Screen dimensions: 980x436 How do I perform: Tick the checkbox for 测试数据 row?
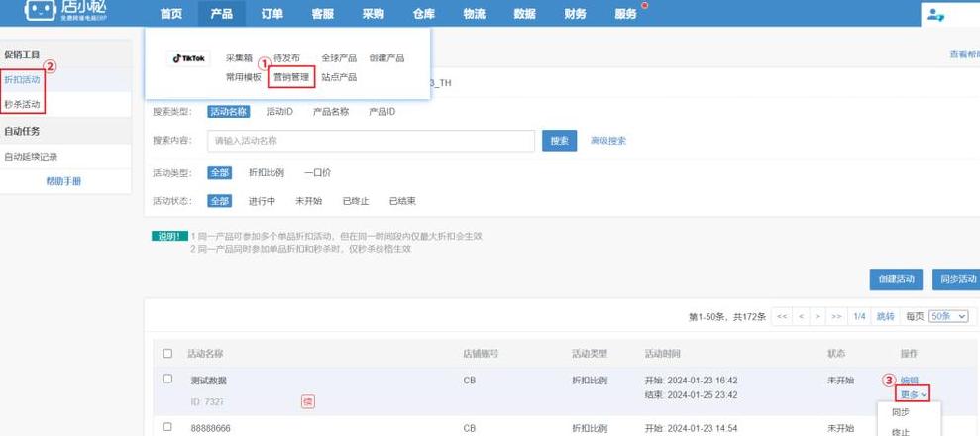pyautogui.click(x=167, y=379)
